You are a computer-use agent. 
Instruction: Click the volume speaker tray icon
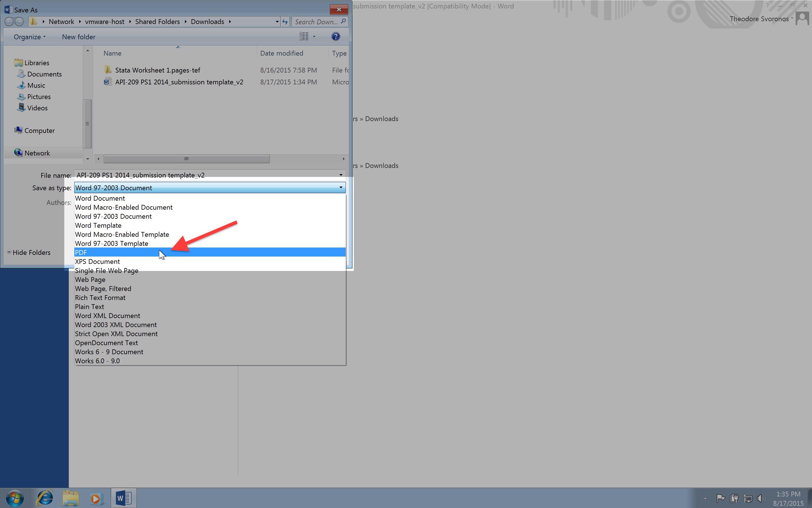tap(761, 498)
